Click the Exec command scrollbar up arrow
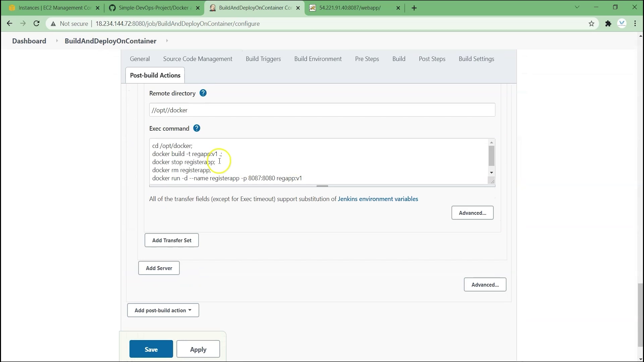 pos(491,142)
